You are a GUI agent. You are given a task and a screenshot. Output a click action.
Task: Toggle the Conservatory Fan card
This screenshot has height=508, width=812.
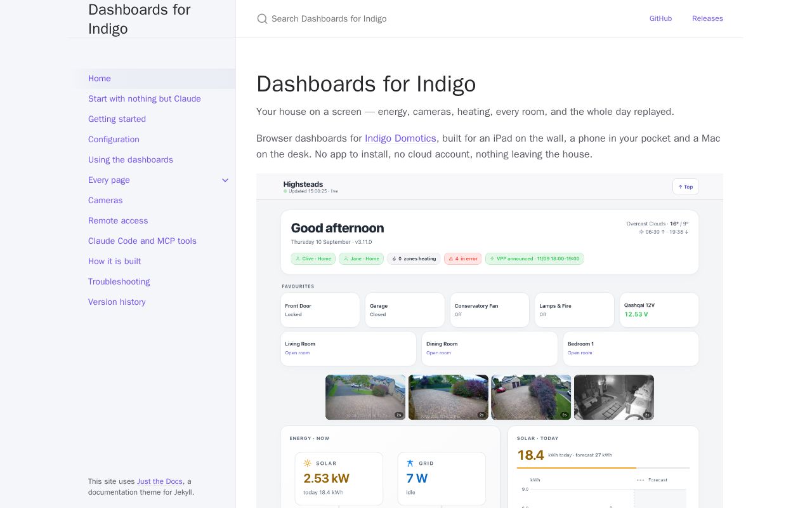489,310
